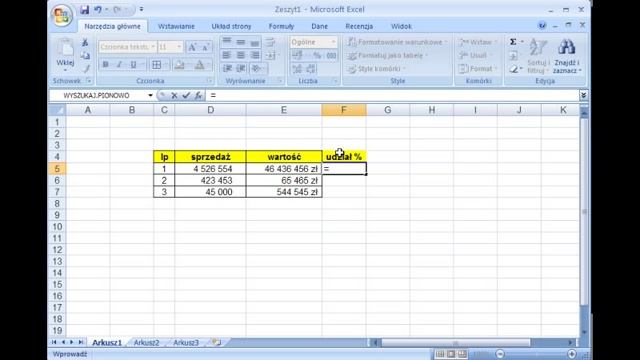Open the Znajdź i zaznacz dropdown arrow
640x360 pixels.
(x=580, y=71)
